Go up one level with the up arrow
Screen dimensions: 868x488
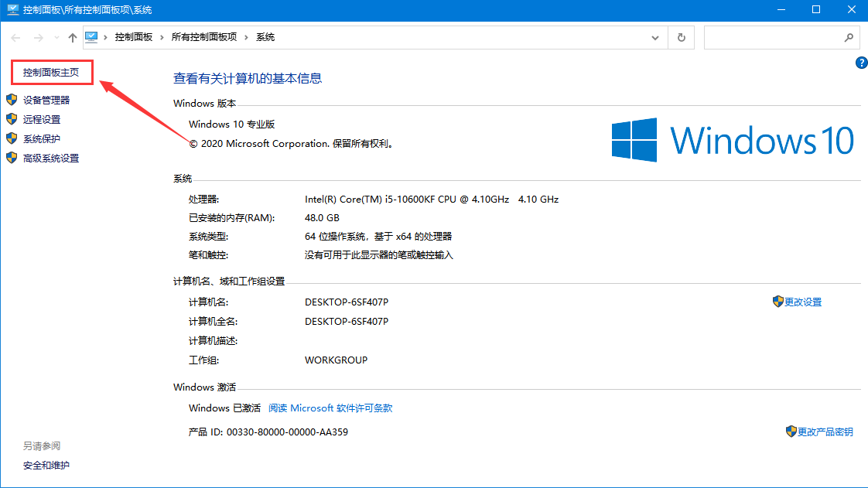pos(72,37)
